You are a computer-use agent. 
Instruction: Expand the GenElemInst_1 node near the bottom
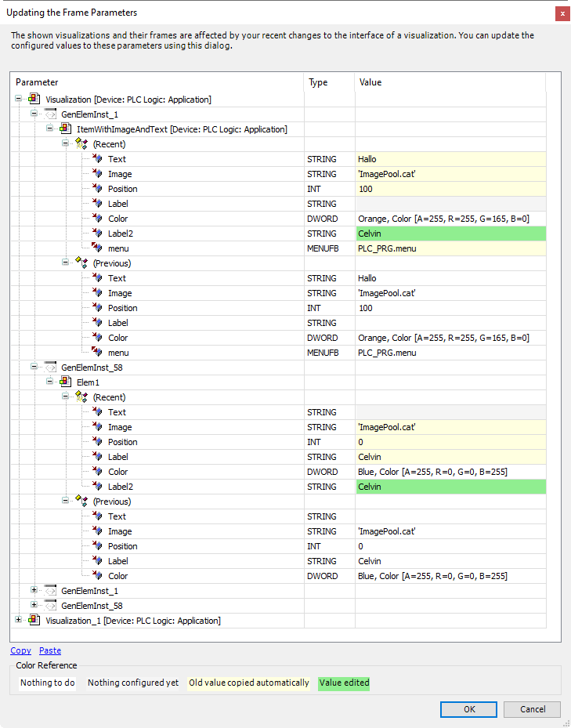(x=34, y=590)
